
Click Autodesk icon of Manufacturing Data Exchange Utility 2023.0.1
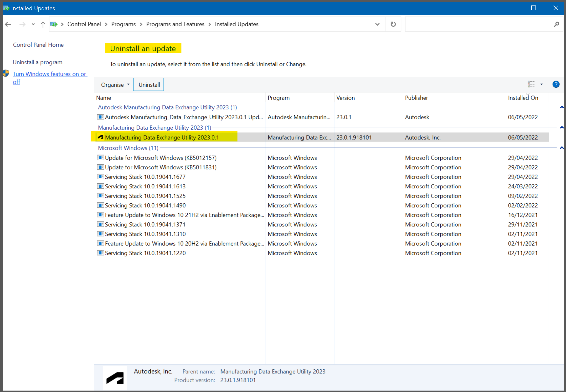pyautogui.click(x=100, y=137)
